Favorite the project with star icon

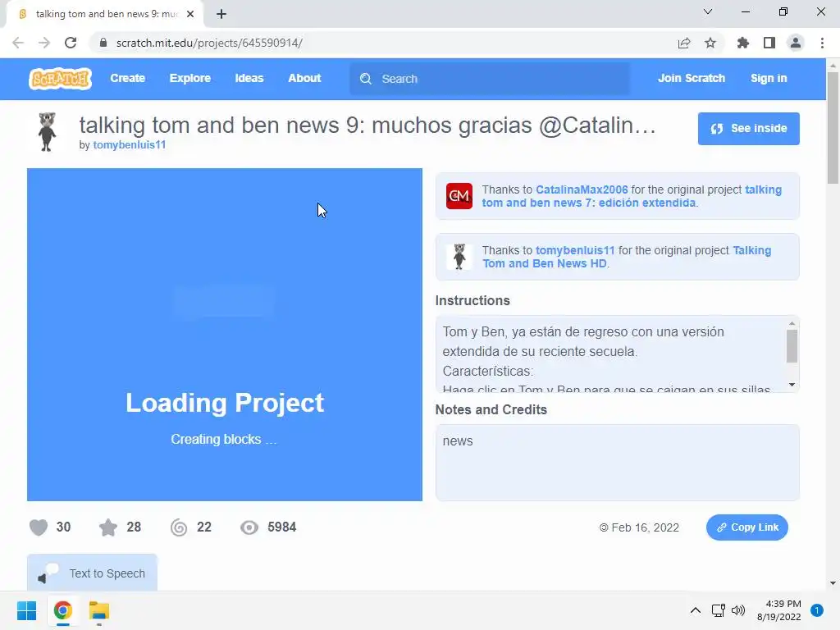tap(108, 527)
